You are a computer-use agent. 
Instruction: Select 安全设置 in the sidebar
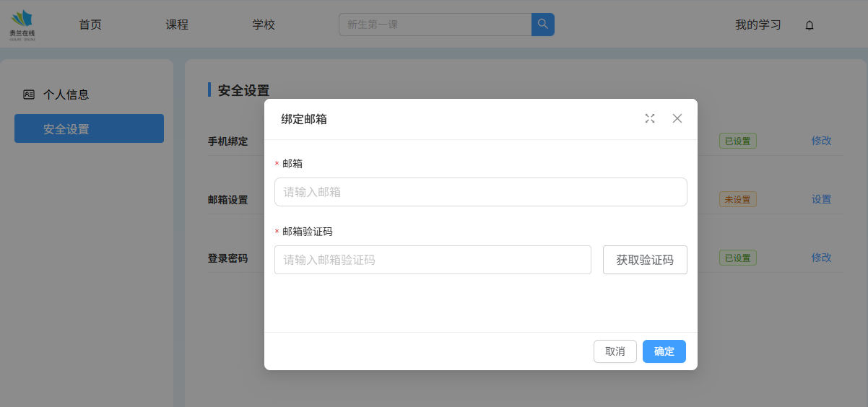(89, 129)
